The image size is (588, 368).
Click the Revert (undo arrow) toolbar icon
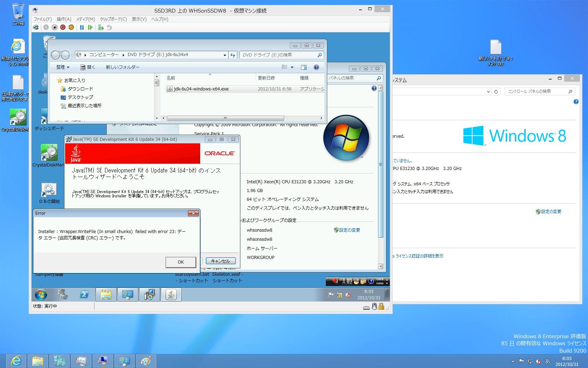click(x=109, y=27)
